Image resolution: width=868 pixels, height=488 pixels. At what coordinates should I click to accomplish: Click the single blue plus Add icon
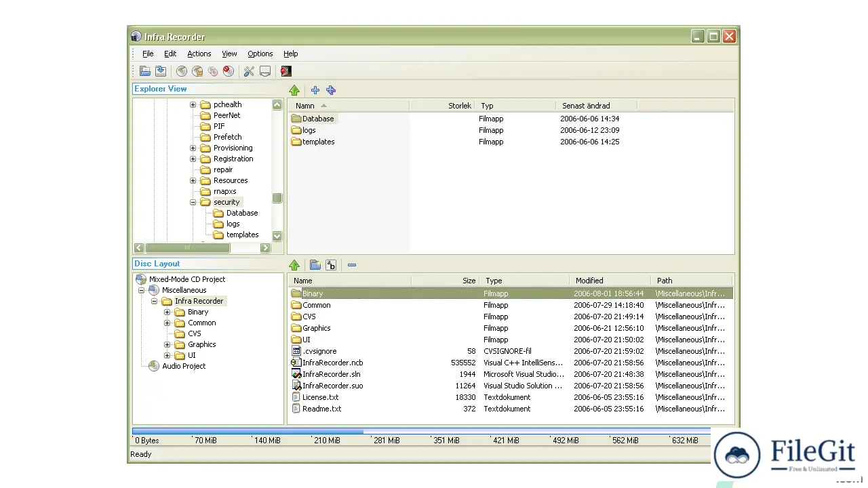point(315,90)
